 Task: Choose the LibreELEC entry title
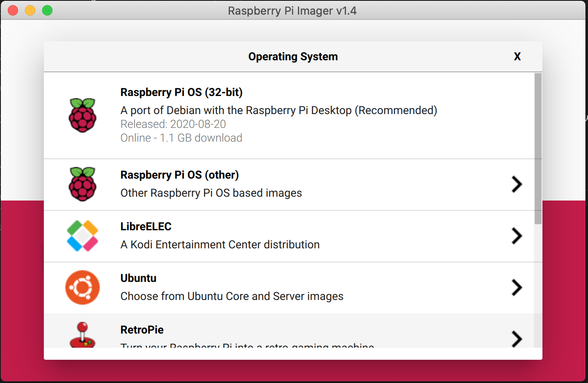pyautogui.click(x=146, y=227)
